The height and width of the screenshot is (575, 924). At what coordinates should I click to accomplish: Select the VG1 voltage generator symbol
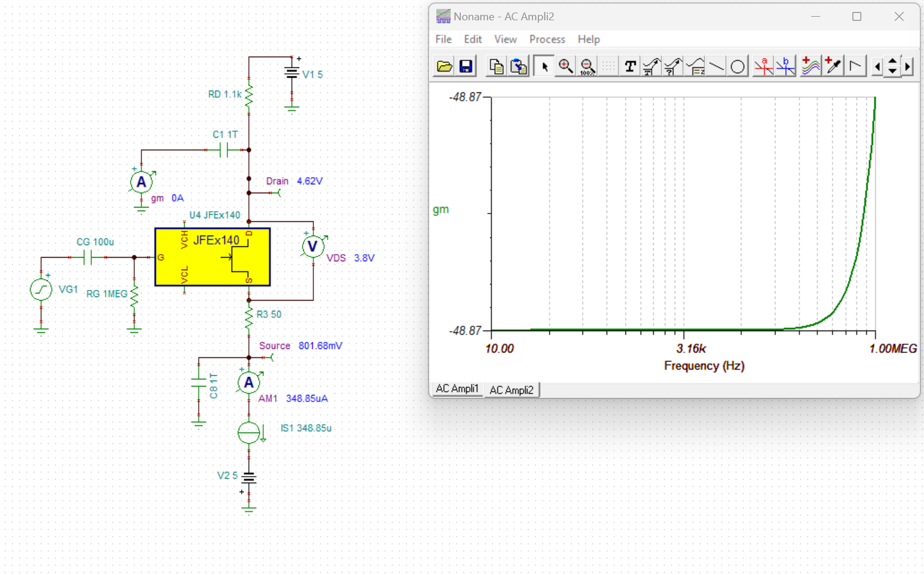pos(41,290)
